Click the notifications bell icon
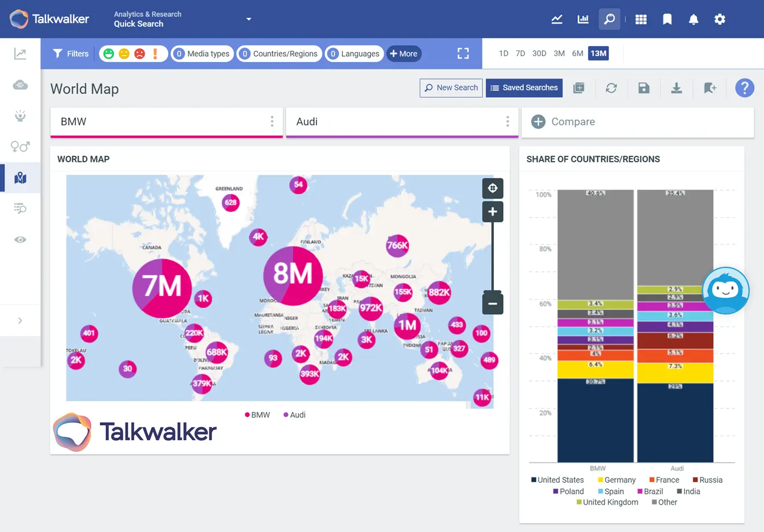The height and width of the screenshot is (532, 764). (693, 20)
